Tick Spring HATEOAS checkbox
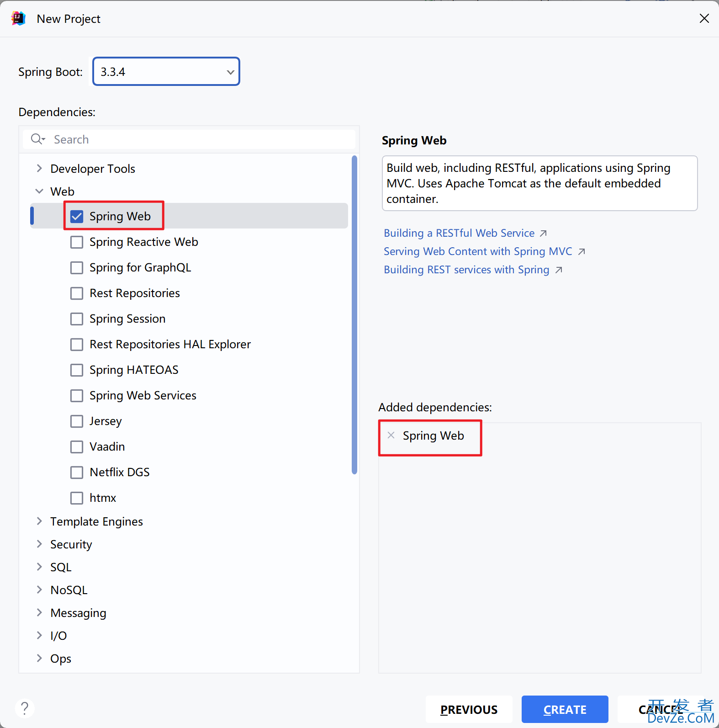719x728 pixels. tap(77, 370)
